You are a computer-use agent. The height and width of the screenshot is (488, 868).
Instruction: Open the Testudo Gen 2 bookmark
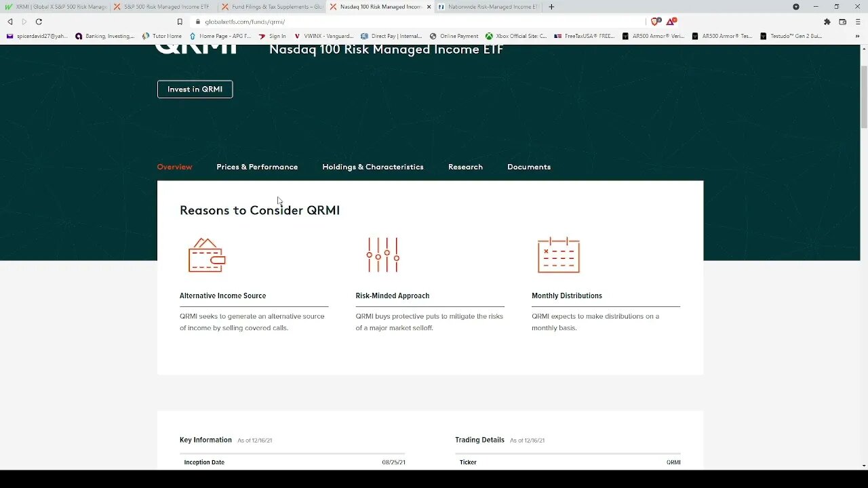(x=791, y=36)
